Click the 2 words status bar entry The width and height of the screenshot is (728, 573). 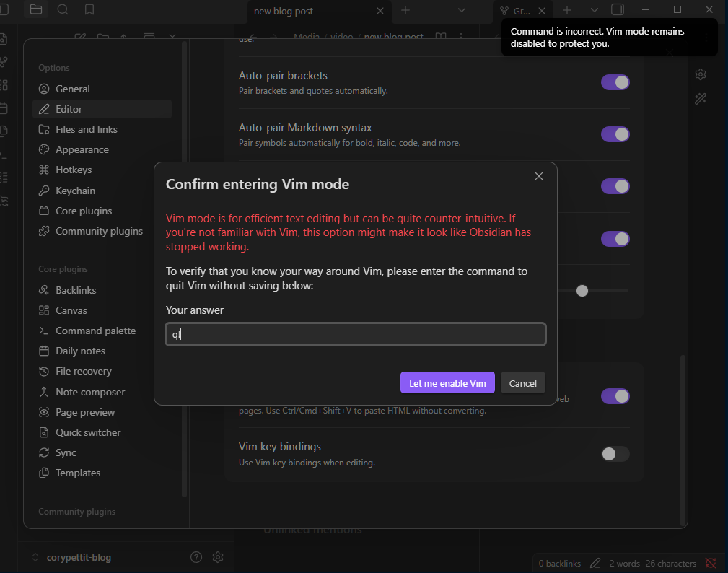[625, 563]
